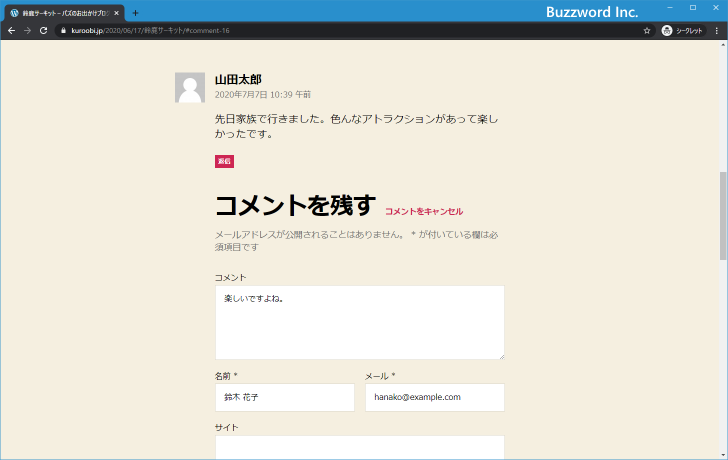Bookmark this page with the star icon
This screenshot has width=728, height=460.
pos(647,31)
